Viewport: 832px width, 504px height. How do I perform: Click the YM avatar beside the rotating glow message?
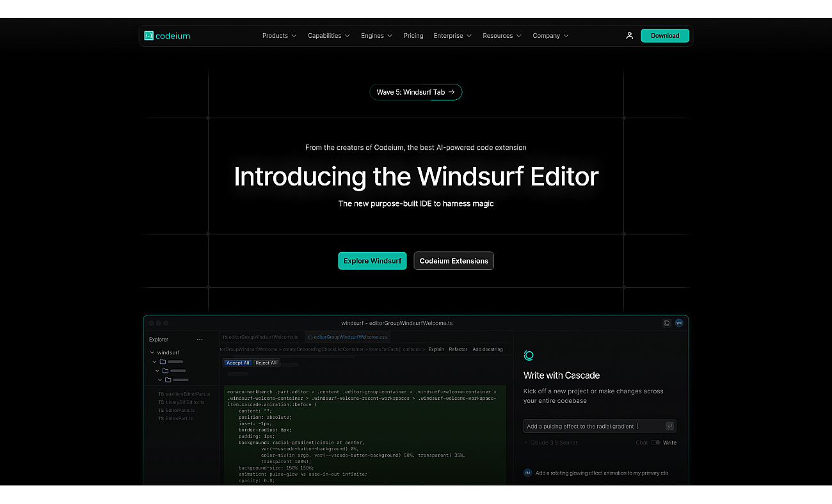point(527,473)
